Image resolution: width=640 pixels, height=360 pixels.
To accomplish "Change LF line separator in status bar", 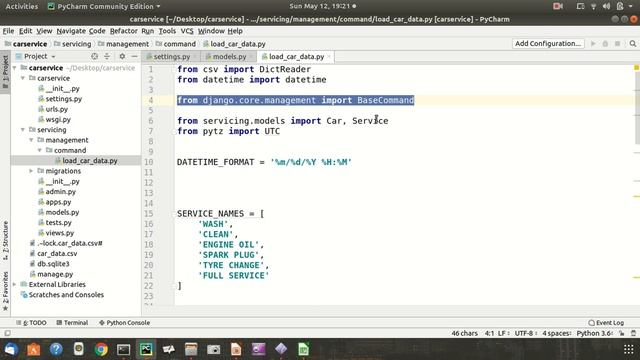I will [503, 333].
